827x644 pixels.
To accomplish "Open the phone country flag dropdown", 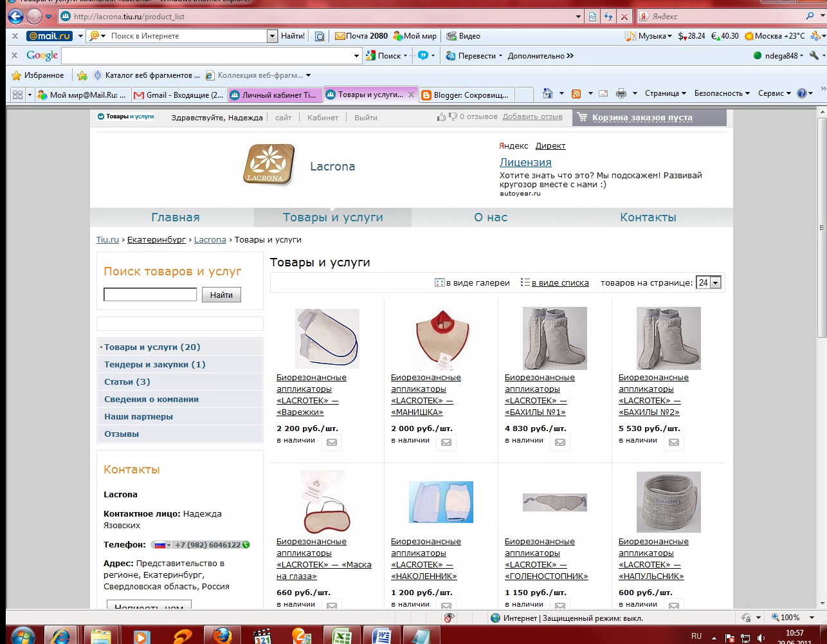I will pos(163,545).
